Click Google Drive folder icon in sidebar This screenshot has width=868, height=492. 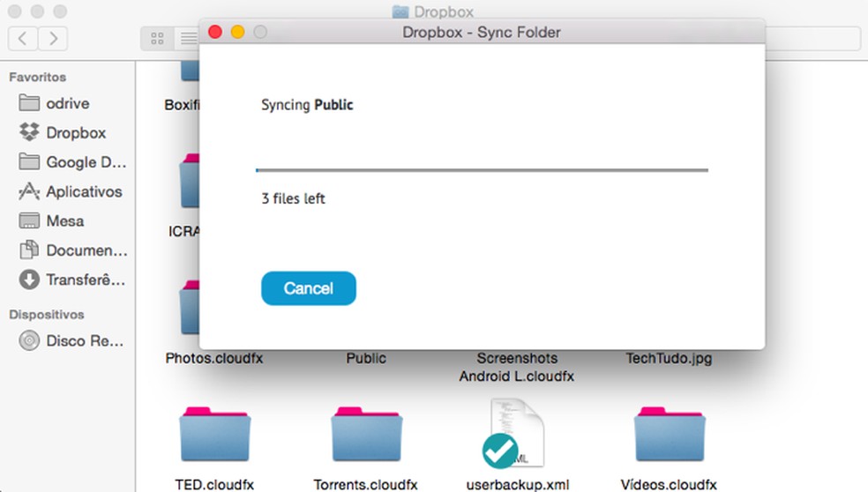pyautogui.click(x=29, y=161)
